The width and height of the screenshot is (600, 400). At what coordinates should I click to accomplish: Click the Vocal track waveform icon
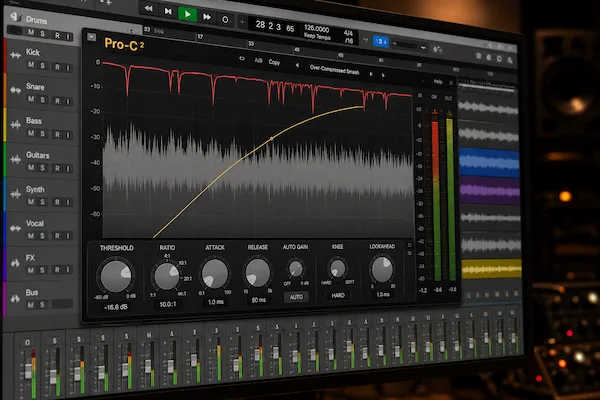tap(15, 229)
